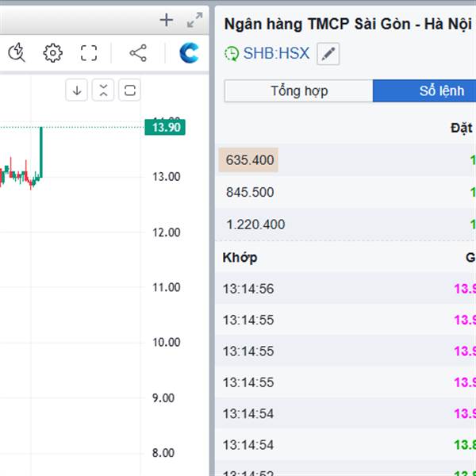Switch to the Sổ lệnh tab
476x476 pixels.
click(424, 90)
